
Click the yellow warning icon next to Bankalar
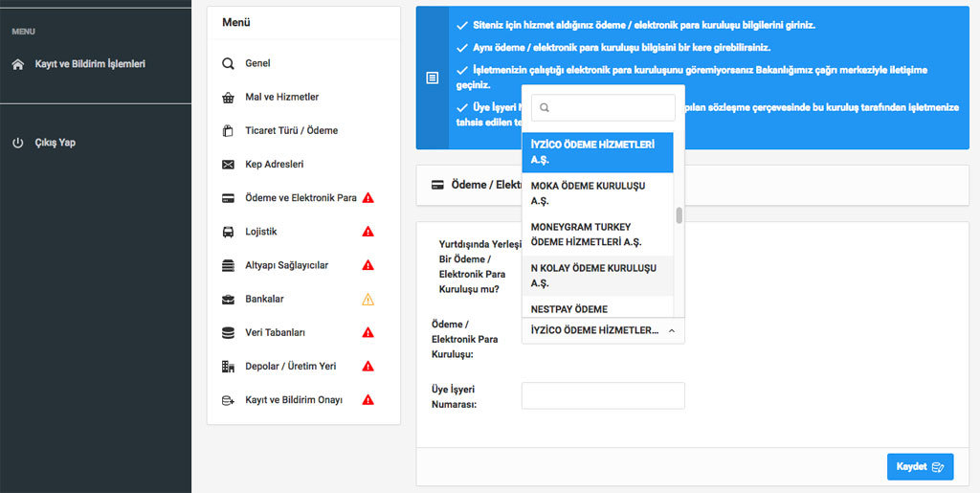(367, 300)
